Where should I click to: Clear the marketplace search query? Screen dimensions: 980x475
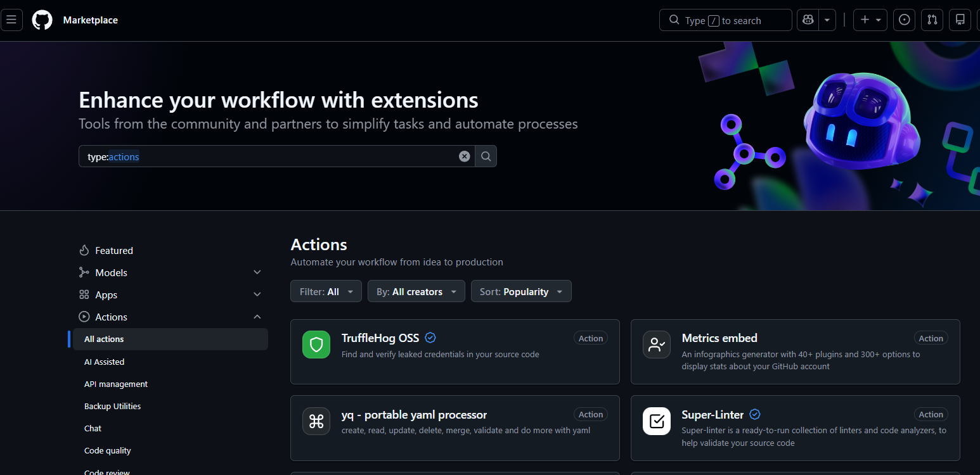coord(465,156)
